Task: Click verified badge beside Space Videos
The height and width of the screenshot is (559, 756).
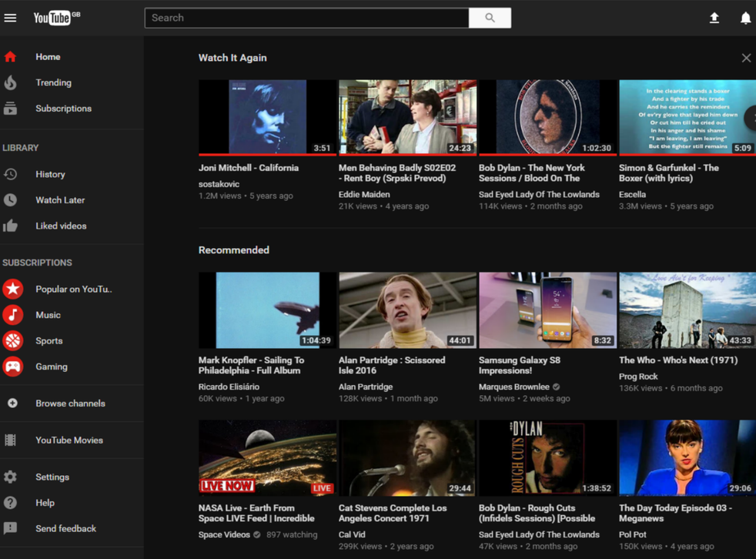Action: pyautogui.click(x=257, y=534)
